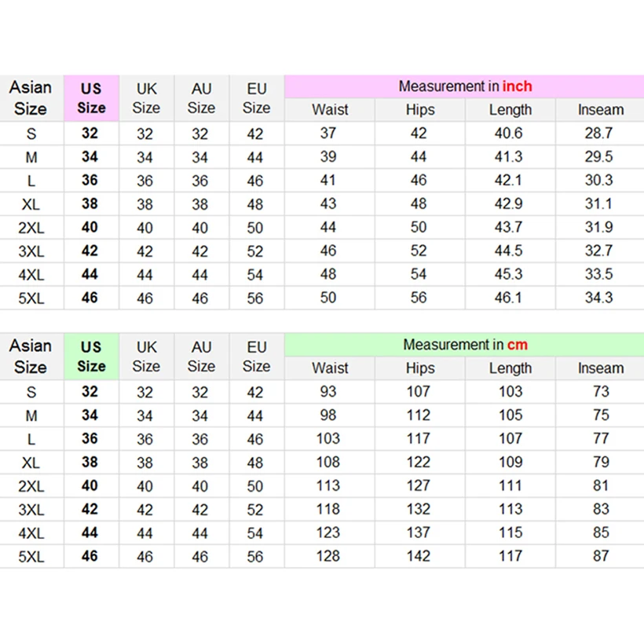Click the hips value 142
Image resolution: width=644 pixels, height=644 pixels.
tap(419, 555)
